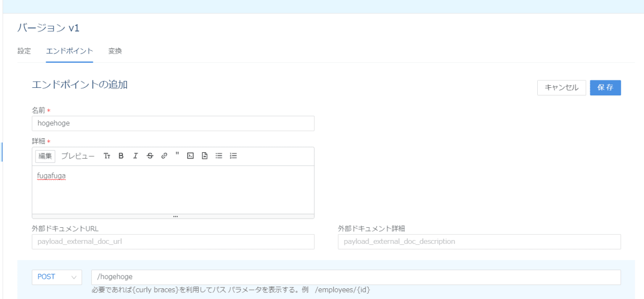The width and height of the screenshot is (644, 299).
Task: Toggle italic formatting in the description editor
Action: pyautogui.click(x=135, y=156)
